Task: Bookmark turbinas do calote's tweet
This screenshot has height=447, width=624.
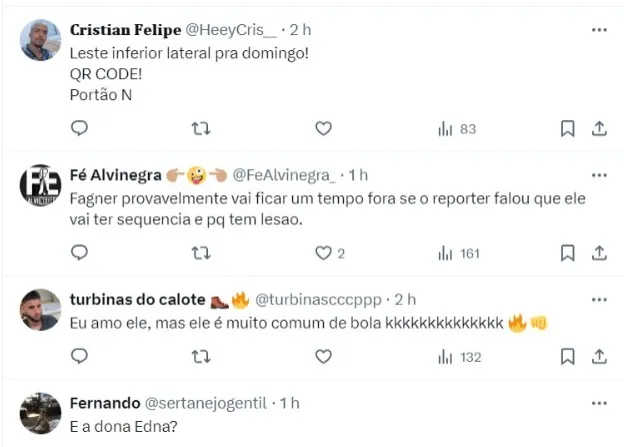Action: 567,356
